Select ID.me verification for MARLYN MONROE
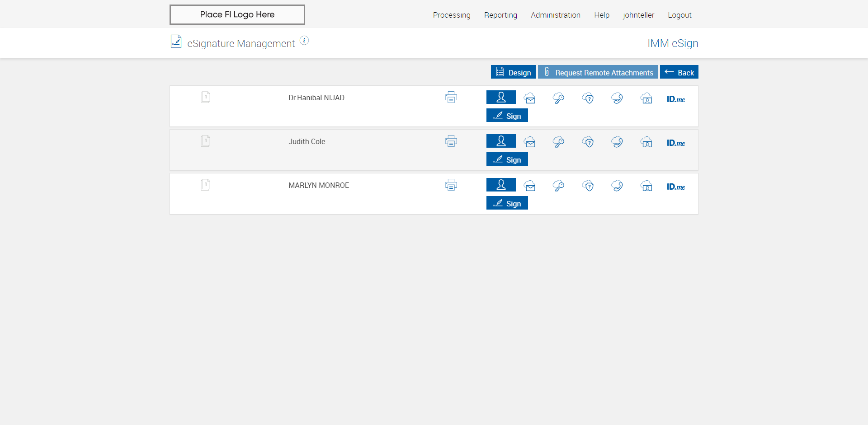 coord(676,187)
